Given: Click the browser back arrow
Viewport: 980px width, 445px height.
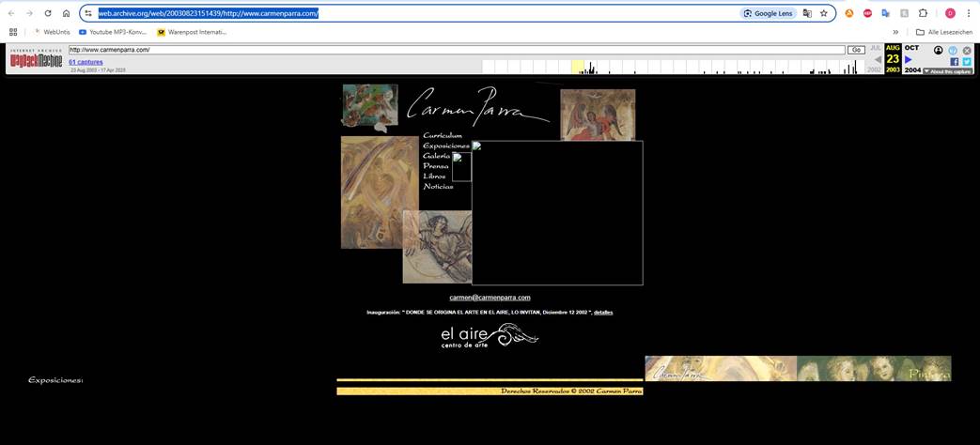Looking at the screenshot, I should [11, 13].
